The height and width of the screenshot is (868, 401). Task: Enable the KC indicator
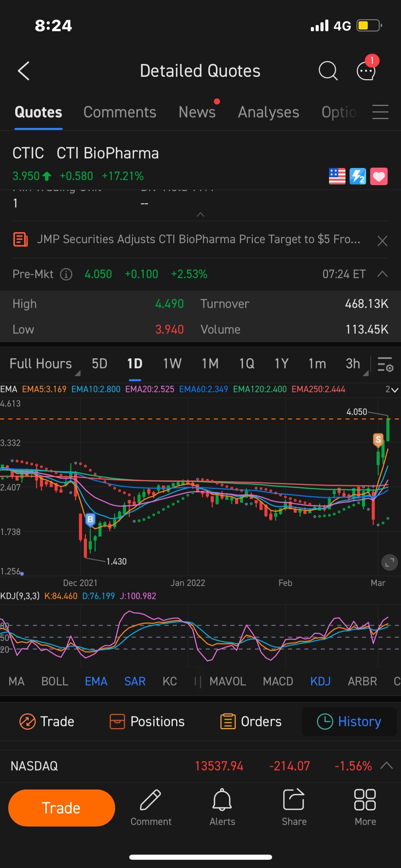click(170, 681)
